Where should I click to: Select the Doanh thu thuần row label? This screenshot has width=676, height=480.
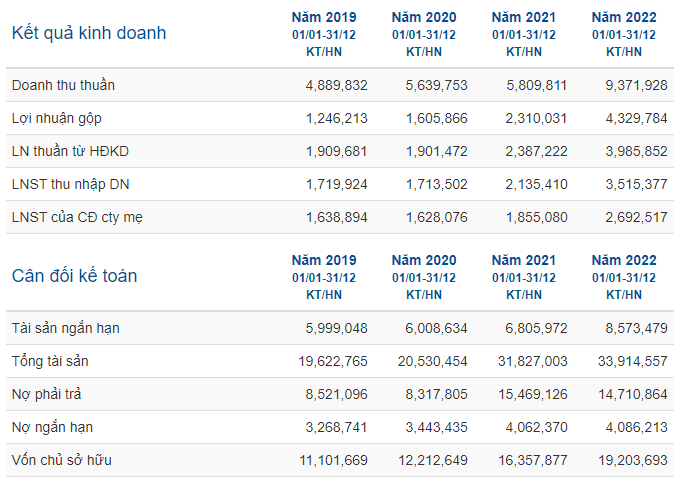click(x=63, y=85)
